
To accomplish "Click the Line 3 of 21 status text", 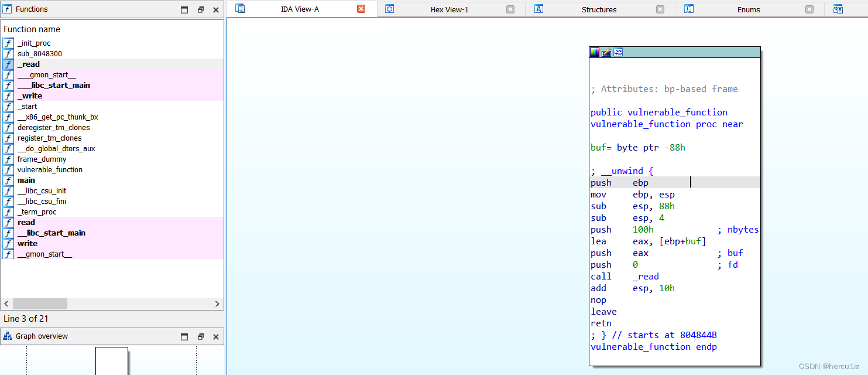I will point(26,319).
